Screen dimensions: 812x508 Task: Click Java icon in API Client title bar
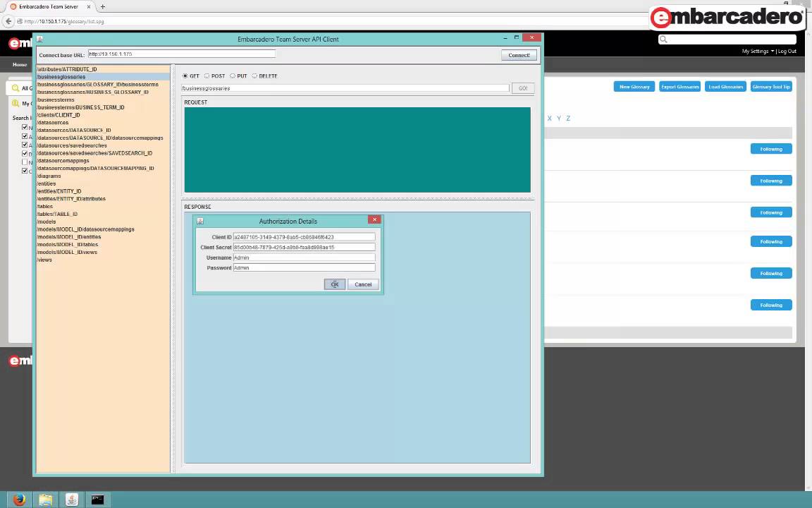pos(40,39)
